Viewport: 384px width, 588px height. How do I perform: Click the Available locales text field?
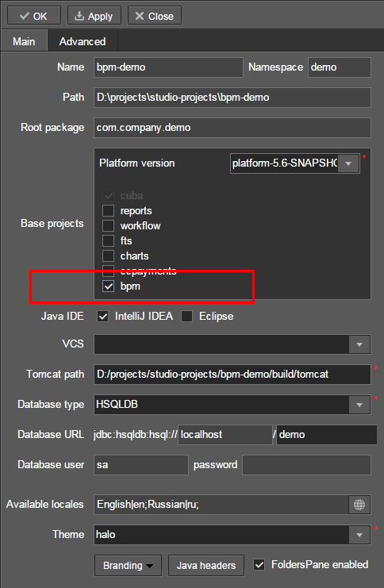coord(221,505)
